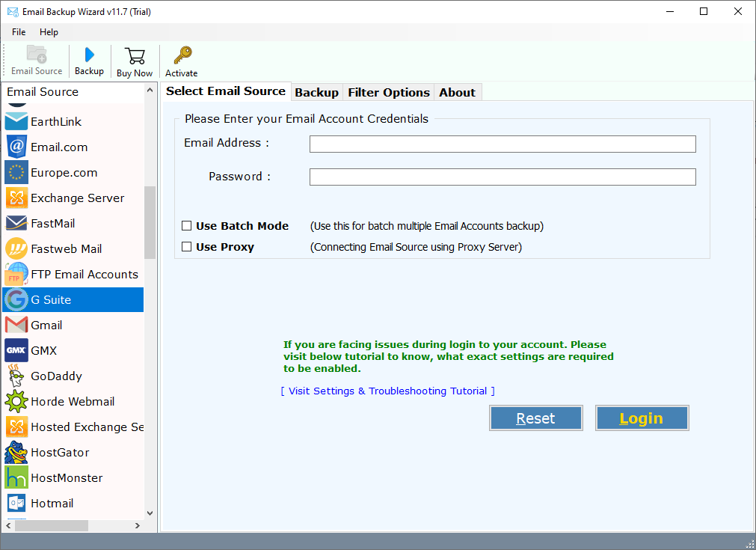Select the GoDaddy mascot icon
The height and width of the screenshot is (550, 756).
[16, 376]
